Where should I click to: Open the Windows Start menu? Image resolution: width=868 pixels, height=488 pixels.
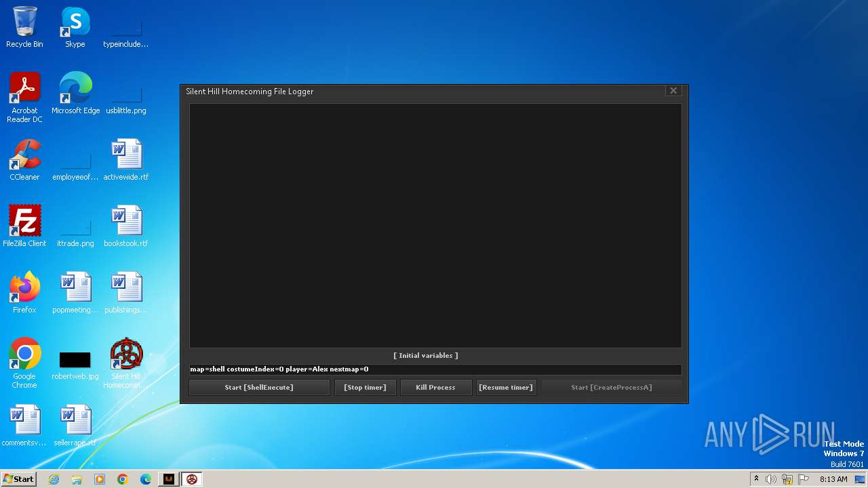pos(19,479)
